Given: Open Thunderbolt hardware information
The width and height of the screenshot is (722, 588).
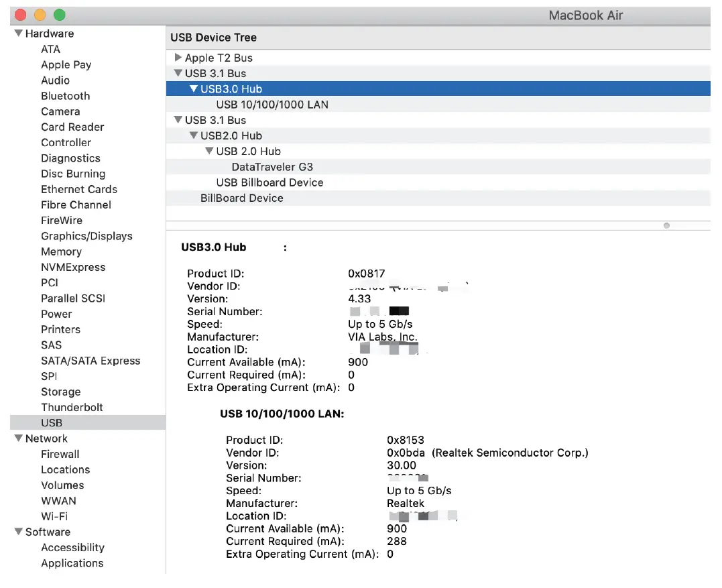Looking at the screenshot, I should tap(72, 407).
